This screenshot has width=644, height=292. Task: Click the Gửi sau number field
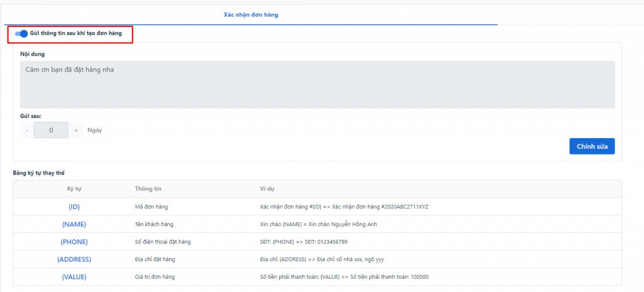50,131
